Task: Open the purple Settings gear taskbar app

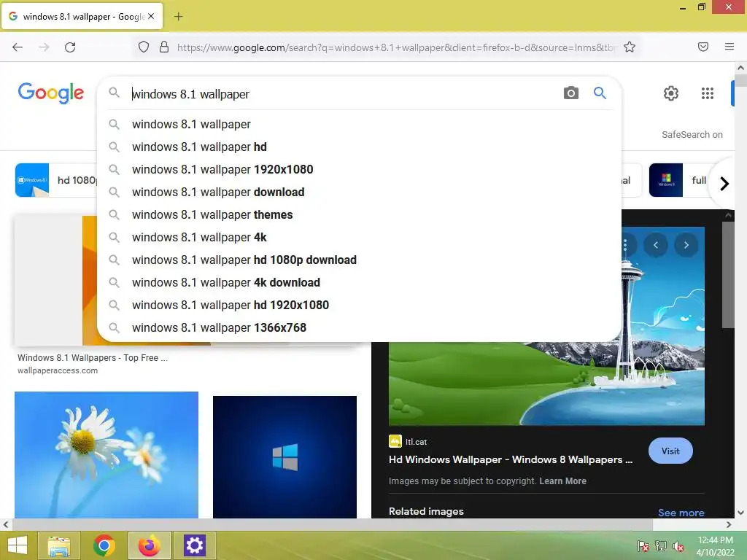Action: click(194, 545)
